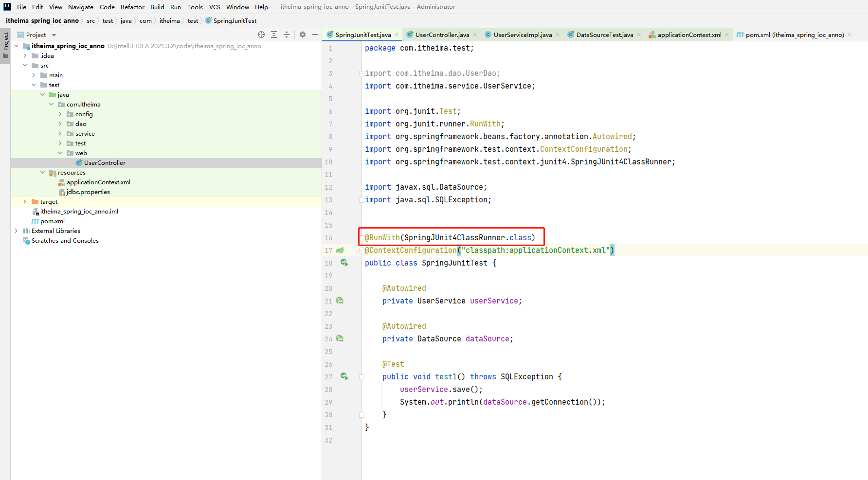868x480 pixels.
Task: Click the Expand All icon in Project panel
Action: coord(274,35)
